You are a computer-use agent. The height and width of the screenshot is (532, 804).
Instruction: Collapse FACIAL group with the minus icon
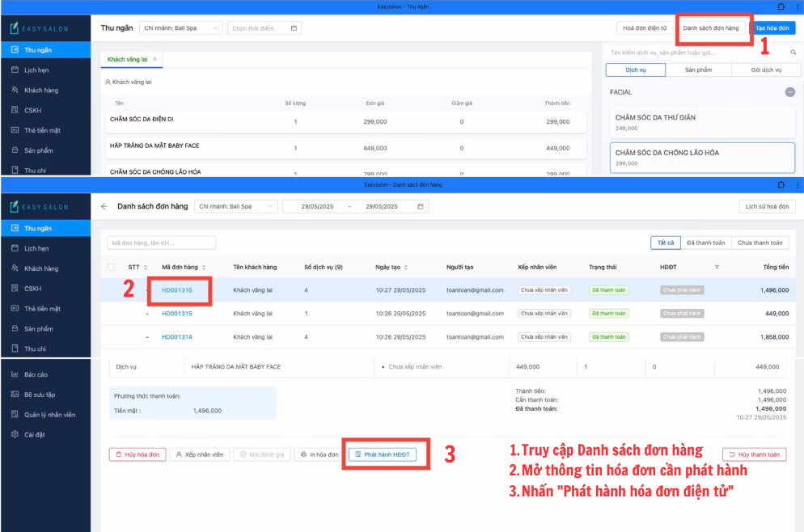(789, 92)
